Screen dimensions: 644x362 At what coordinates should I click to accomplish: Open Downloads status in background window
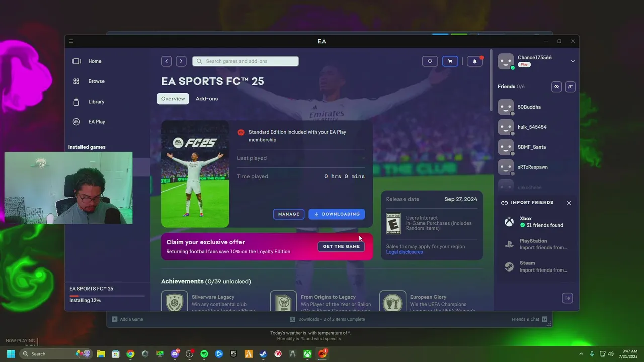click(x=328, y=319)
